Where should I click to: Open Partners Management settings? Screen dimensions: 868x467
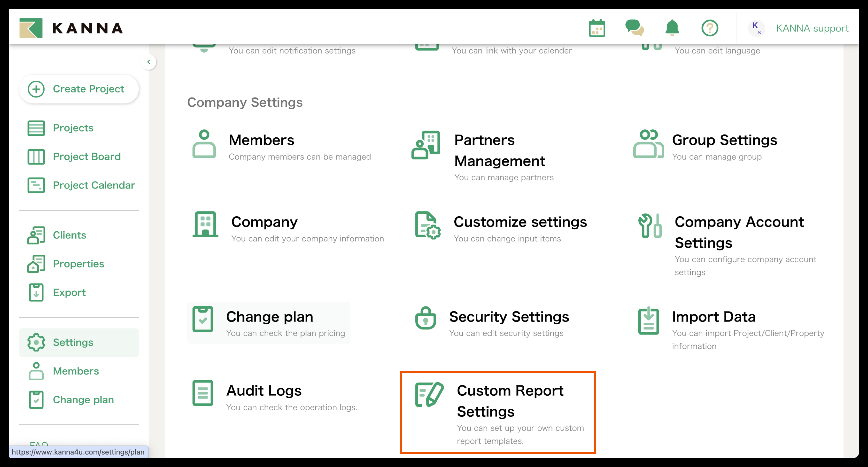pos(499,150)
